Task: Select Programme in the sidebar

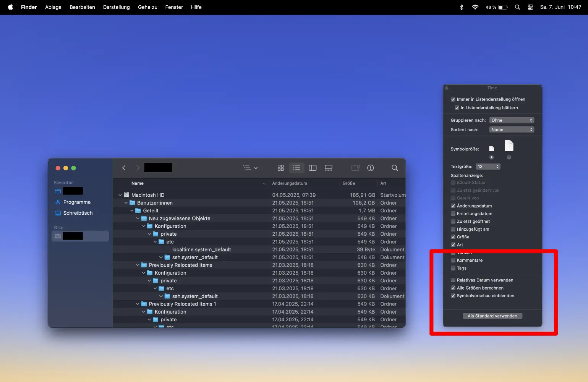Action: pos(80,202)
